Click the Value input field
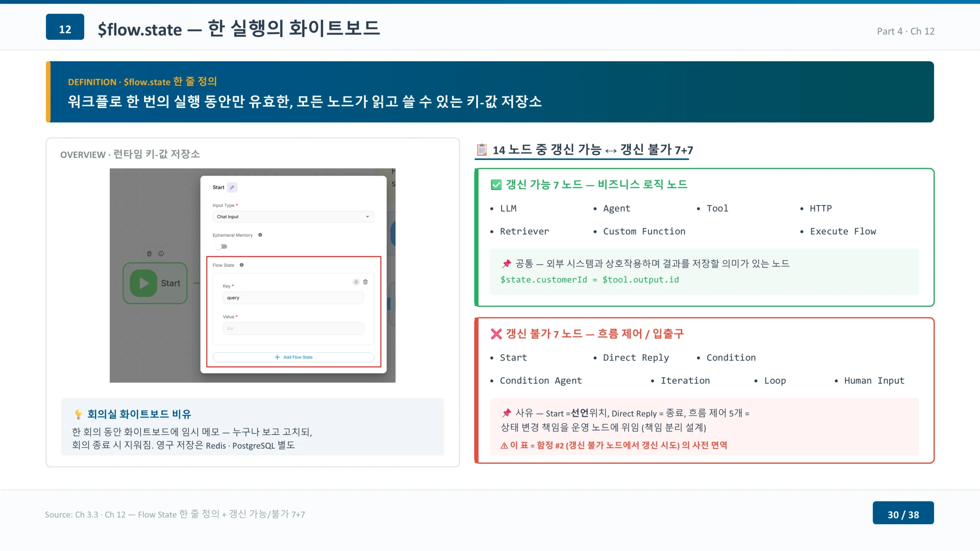980x551 pixels. (293, 328)
